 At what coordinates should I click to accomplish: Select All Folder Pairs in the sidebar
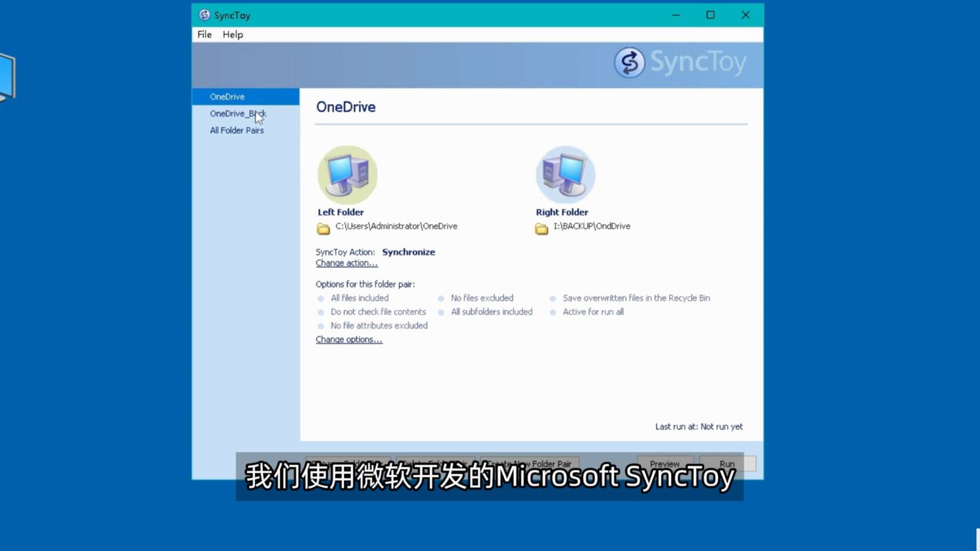point(246,131)
